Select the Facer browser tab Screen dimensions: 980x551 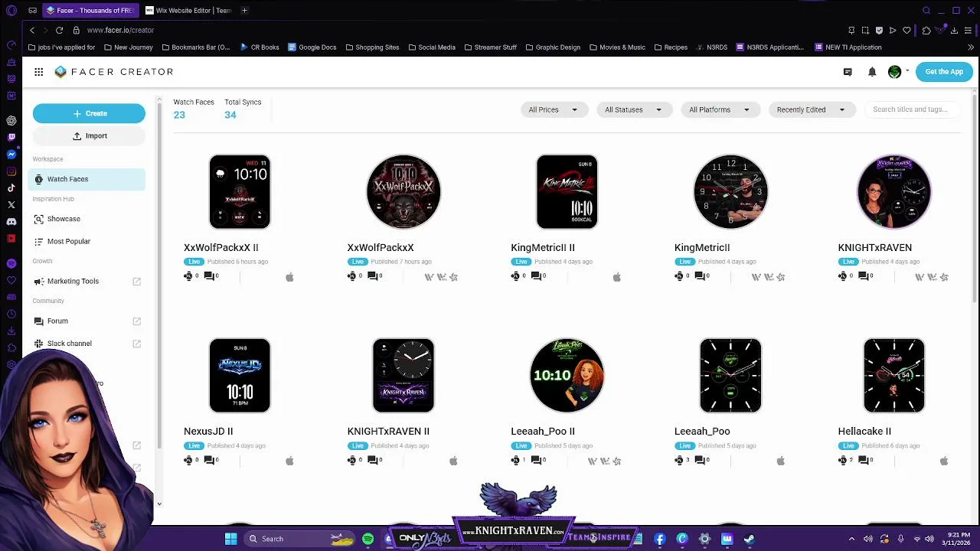click(x=90, y=11)
